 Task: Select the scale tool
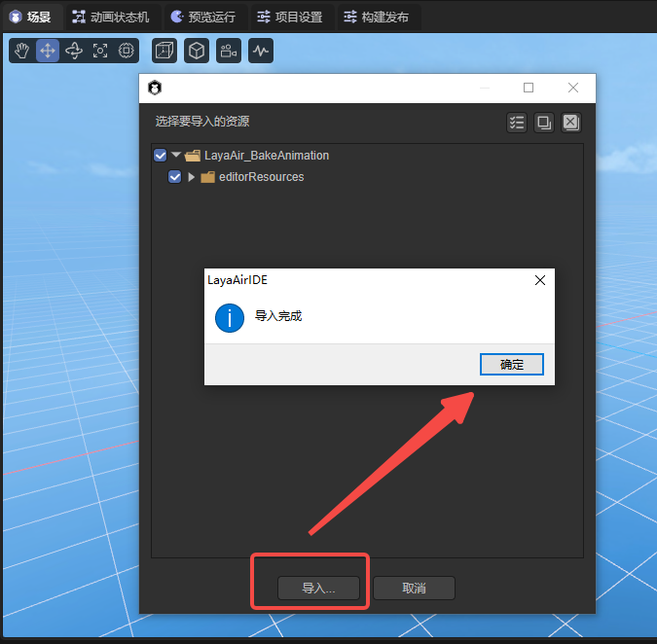(100, 51)
